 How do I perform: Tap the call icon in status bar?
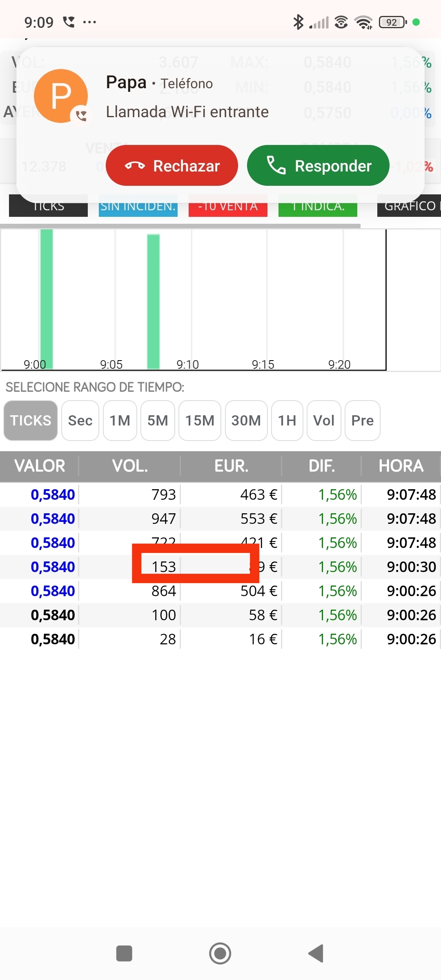pos(69,22)
